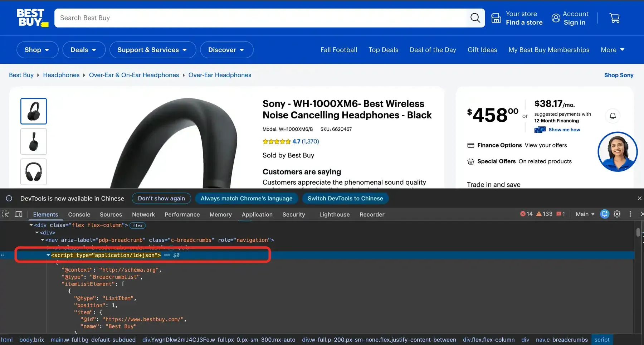
Task: Open the Shop dropdown menu
Action: click(38, 50)
